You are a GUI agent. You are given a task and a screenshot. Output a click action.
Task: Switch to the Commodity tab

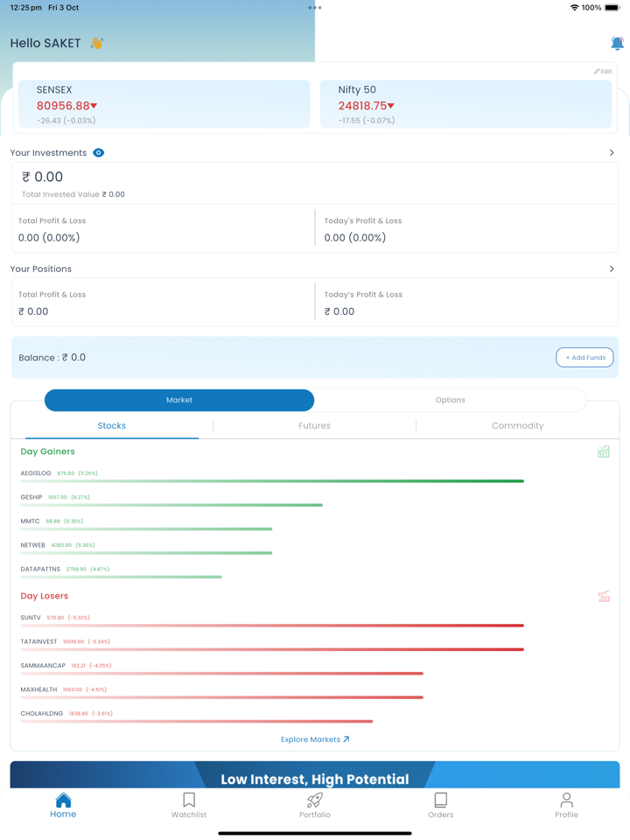(x=517, y=426)
